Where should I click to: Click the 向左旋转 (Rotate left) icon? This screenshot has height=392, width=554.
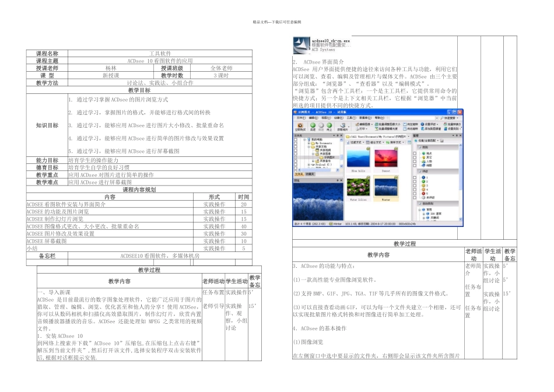click(x=405, y=124)
